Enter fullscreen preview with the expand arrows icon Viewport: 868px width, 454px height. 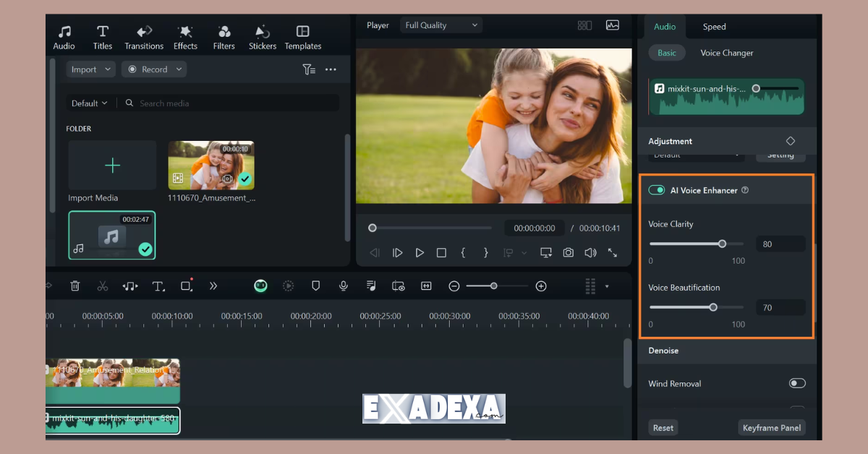click(x=613, y=252)
